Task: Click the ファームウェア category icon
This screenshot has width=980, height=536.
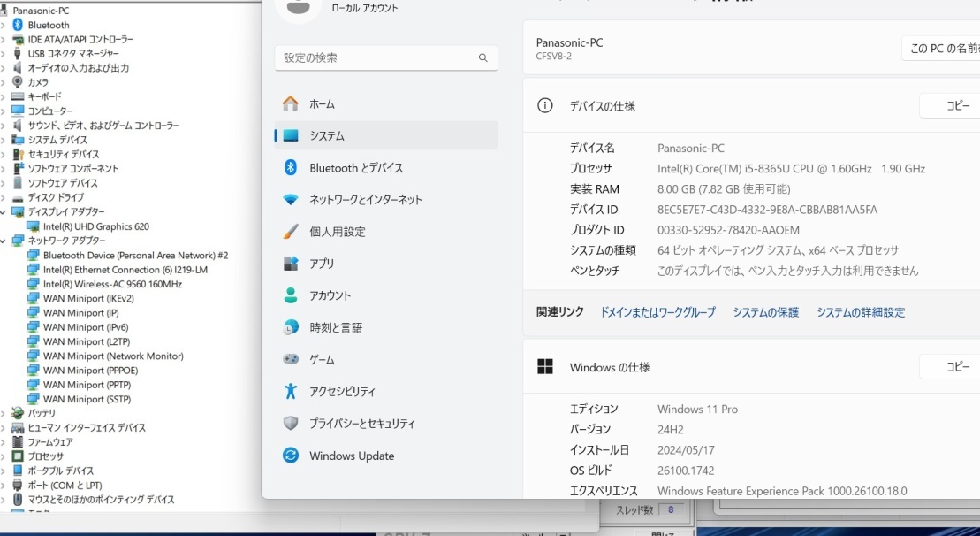Action: click(x=18, y=442)
